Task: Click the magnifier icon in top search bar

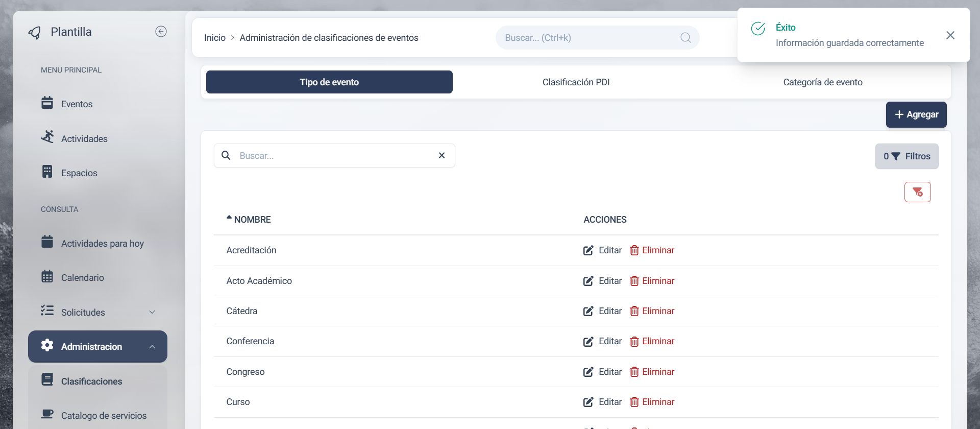Action: tap(685, 38)
